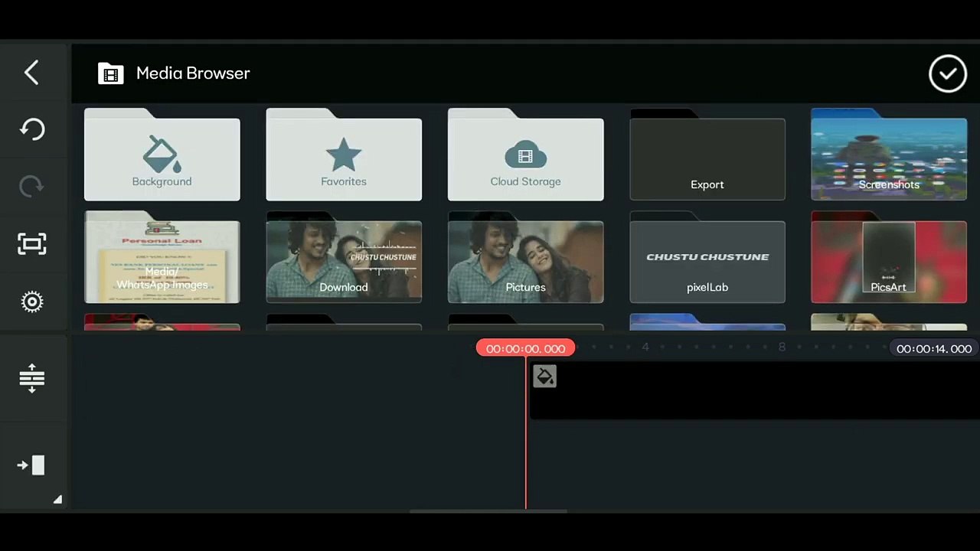This screenshot has width=980, height=551.
Task: Redo the undone action
Action: pos(32,186)
